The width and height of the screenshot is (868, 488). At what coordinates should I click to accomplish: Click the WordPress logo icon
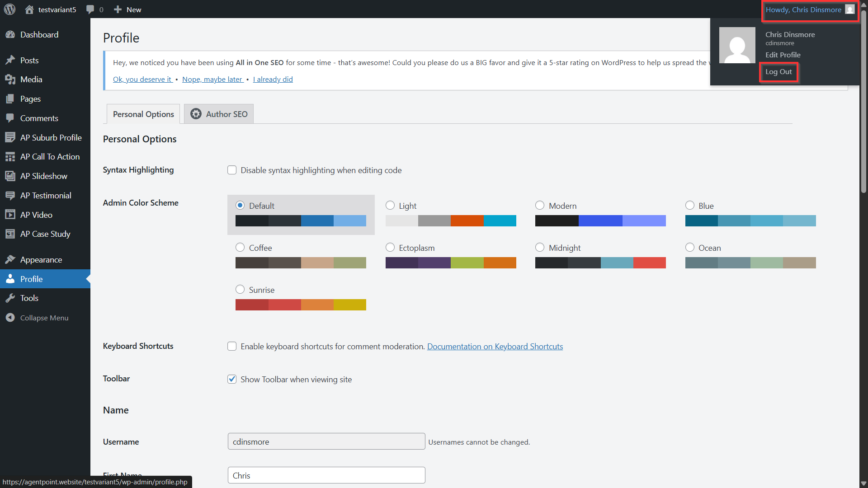pyautogui.click(x=10, y=9)
